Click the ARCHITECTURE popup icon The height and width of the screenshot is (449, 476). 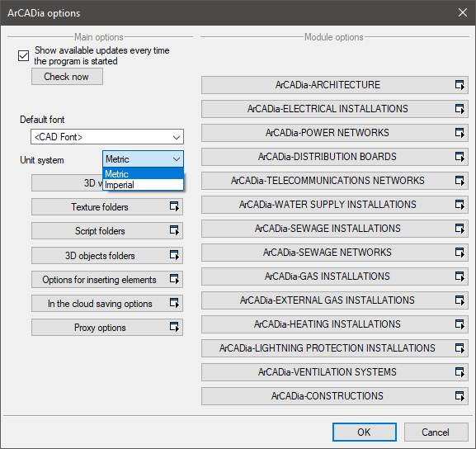click(x=460, y=85)
